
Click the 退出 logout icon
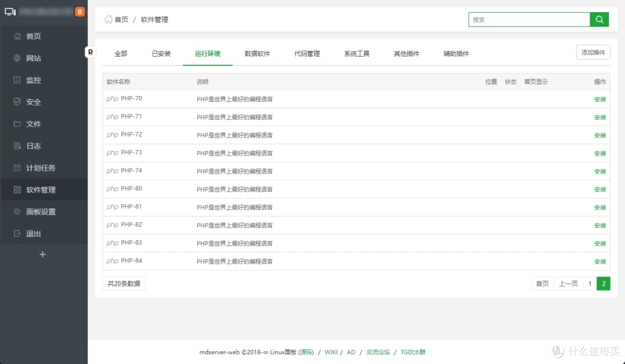click(33, 233)
